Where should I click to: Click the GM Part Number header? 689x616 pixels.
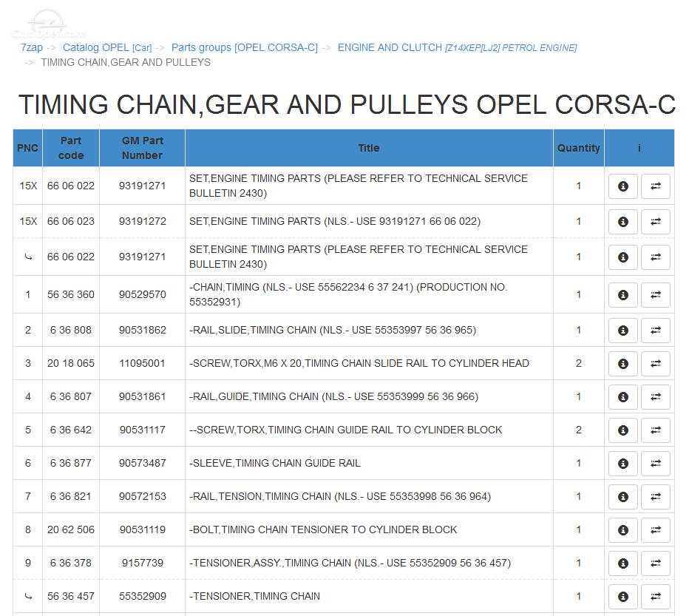coord(143,148)
